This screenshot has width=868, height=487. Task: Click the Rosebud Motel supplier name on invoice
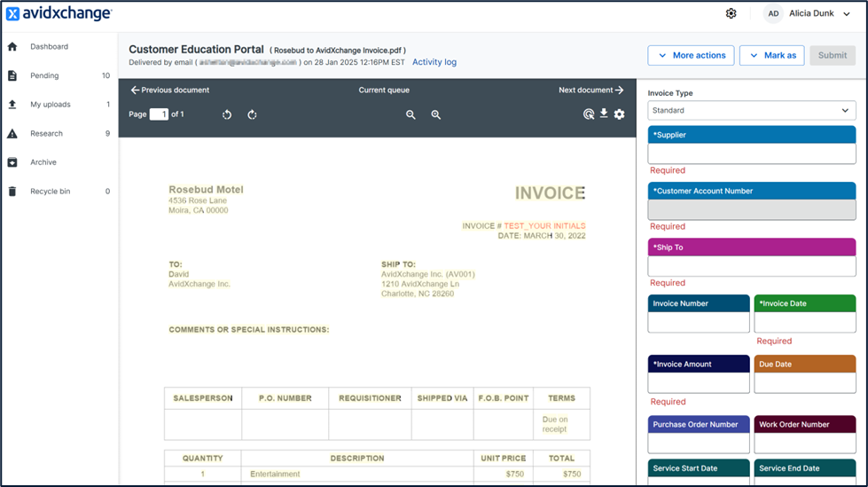tap(206, 190)
